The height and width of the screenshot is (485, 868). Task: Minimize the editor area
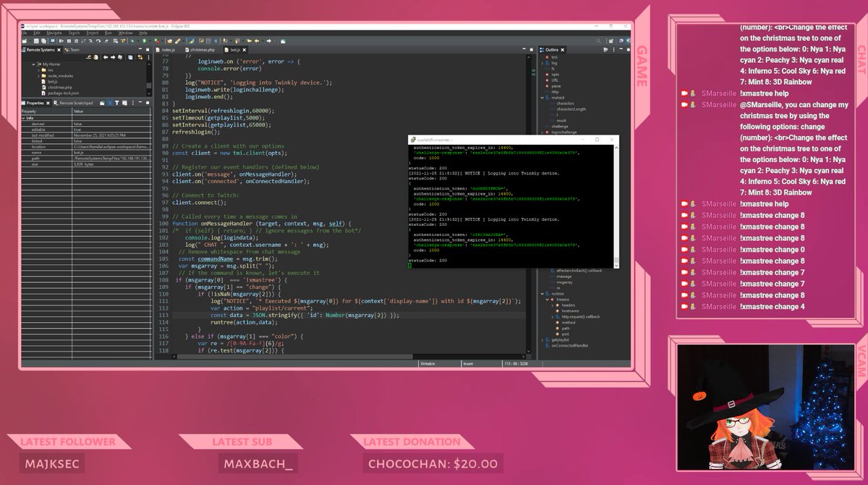[x=524, y=48]
